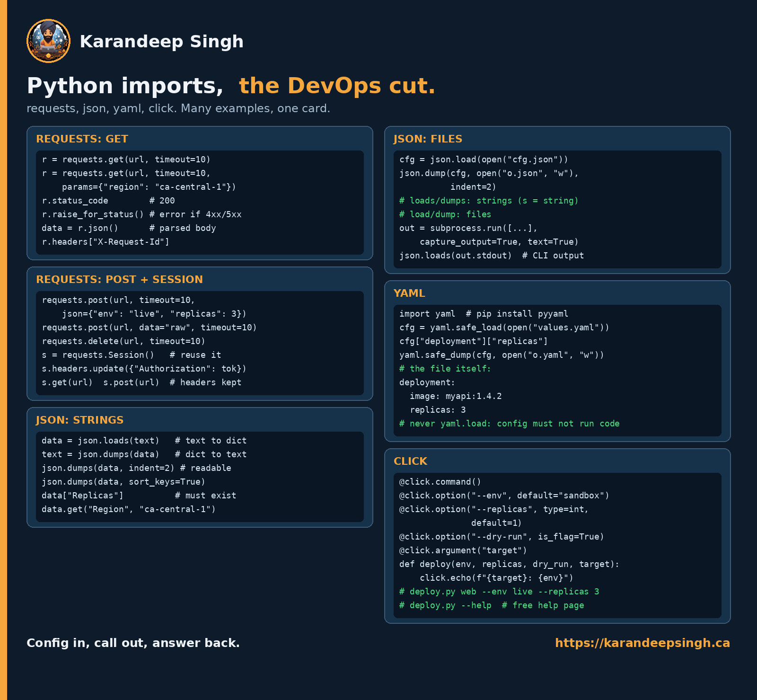Click 's = requests.Session() # reuse it'

coord(132,355)
